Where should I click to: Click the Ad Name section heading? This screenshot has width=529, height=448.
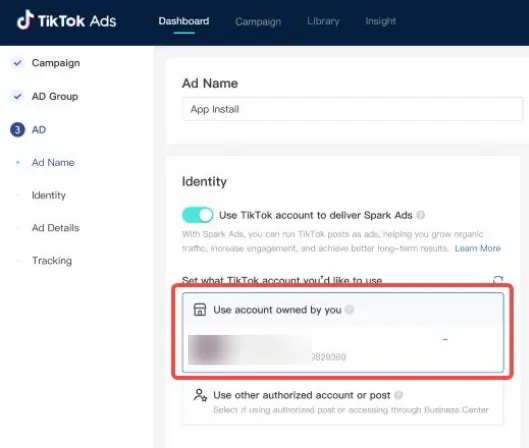(x=210, y=83)
